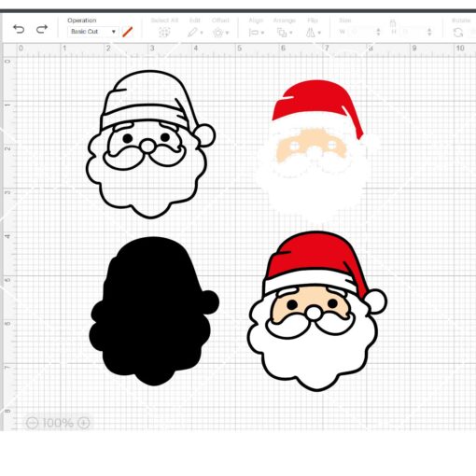Open the Offset tool
The image size is (476, 476).
220,33
